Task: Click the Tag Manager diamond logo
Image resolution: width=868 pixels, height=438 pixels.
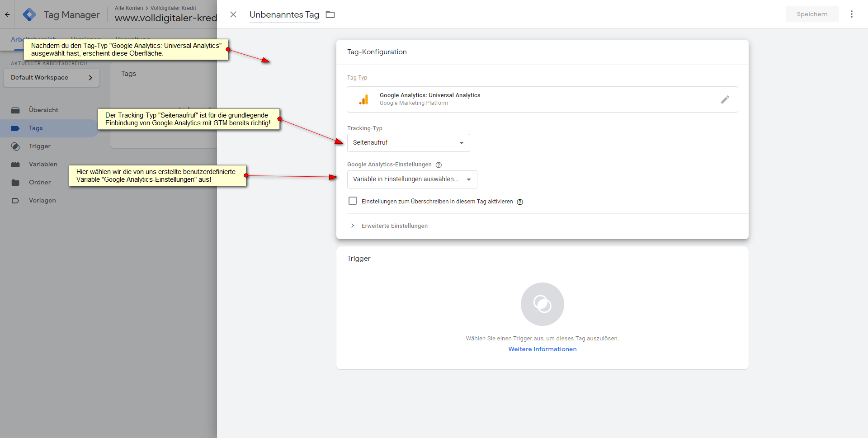Action: (29, 14)
